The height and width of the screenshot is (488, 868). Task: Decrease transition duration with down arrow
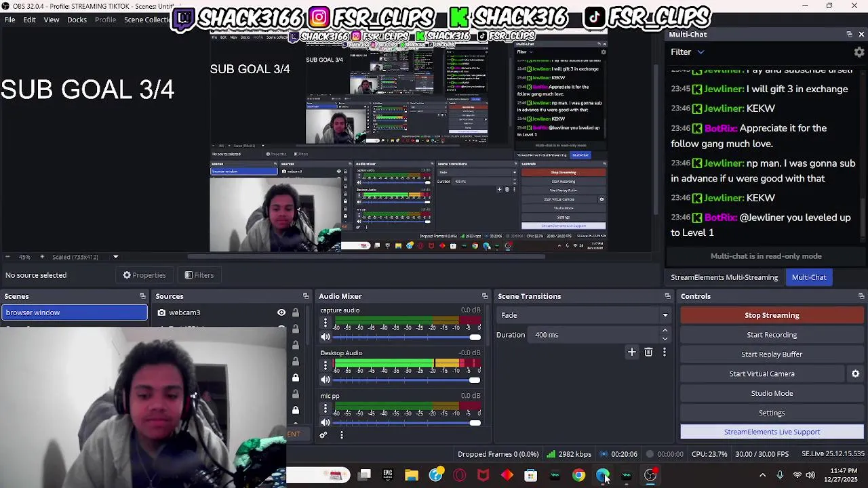point(665,338)
